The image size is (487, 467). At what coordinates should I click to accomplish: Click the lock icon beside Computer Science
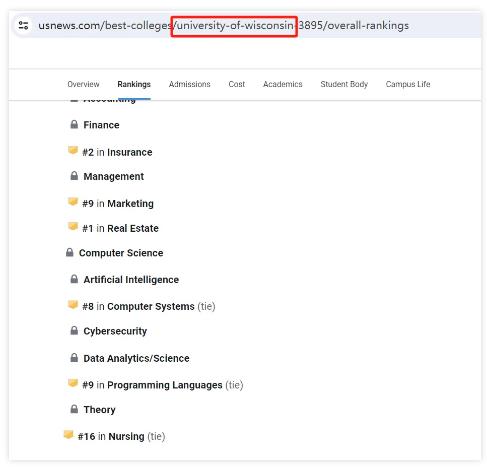tap(69, 252)
